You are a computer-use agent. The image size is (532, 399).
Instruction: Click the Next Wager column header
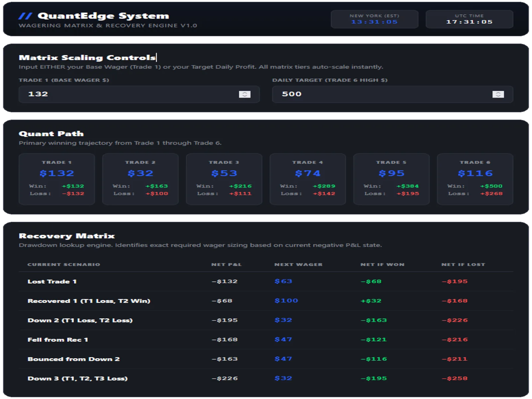coord(298,265)
